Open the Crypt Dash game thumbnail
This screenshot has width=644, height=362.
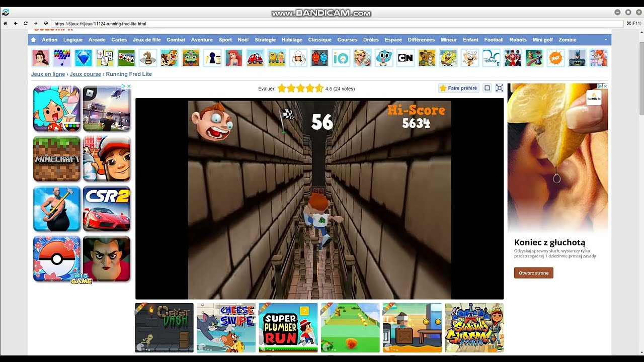[x=164, y=328]
